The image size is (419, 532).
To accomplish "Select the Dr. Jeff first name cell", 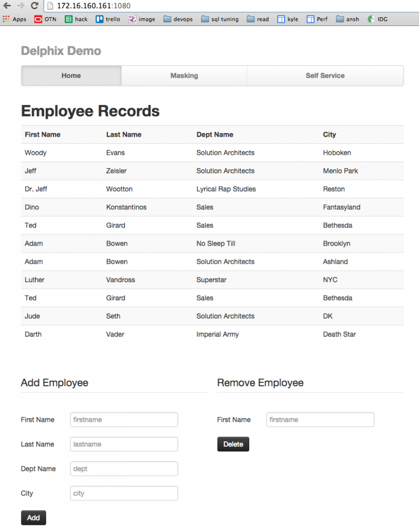I will click(36, 189).
